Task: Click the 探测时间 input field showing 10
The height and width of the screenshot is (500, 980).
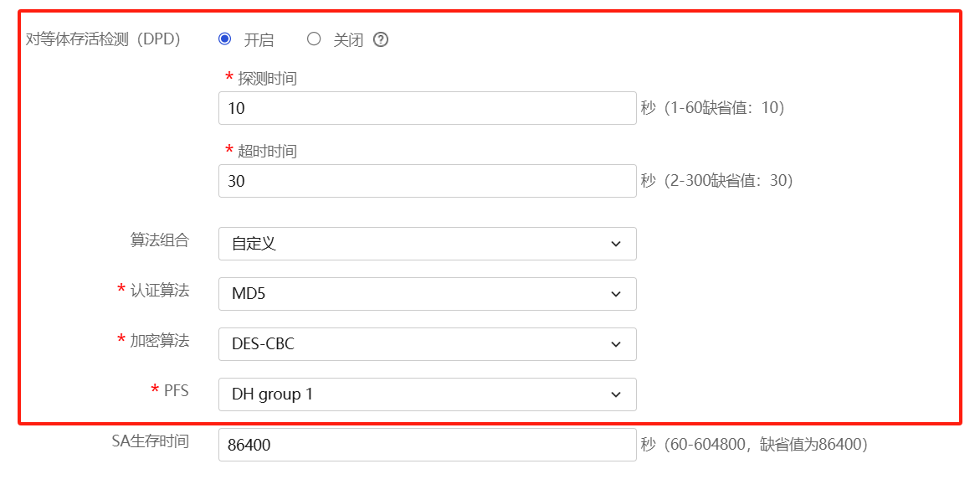Action: coord(427,108)
